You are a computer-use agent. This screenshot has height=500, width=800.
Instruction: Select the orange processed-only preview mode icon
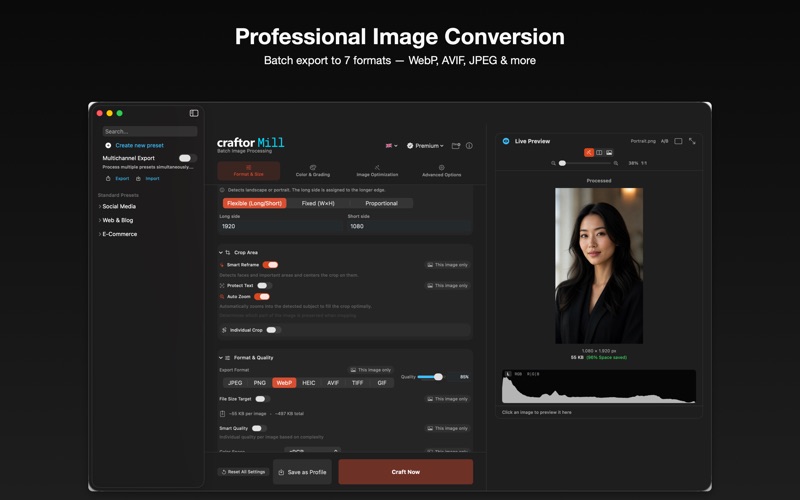click(589, 153)
